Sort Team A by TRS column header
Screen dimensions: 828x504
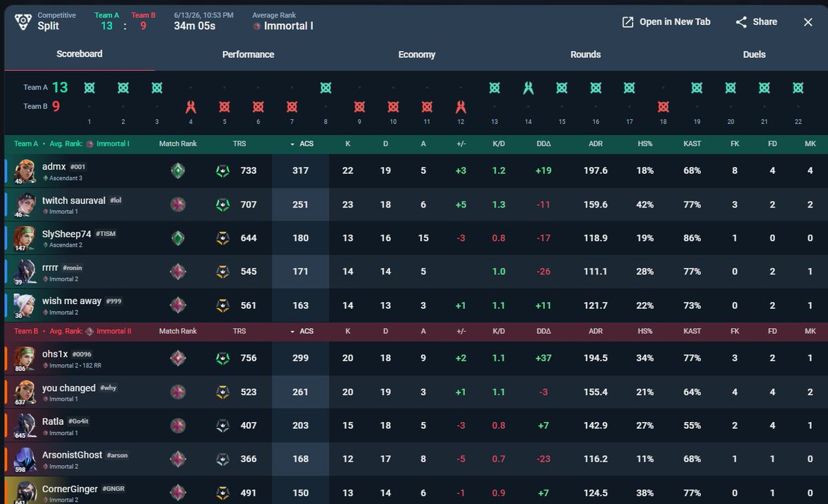point(239,143)
